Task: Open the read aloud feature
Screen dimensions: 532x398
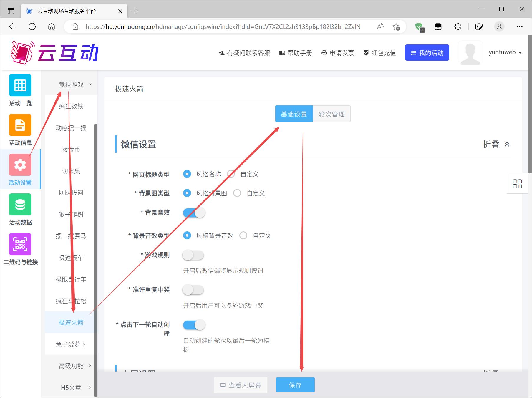Action: (x=380, y=27)
